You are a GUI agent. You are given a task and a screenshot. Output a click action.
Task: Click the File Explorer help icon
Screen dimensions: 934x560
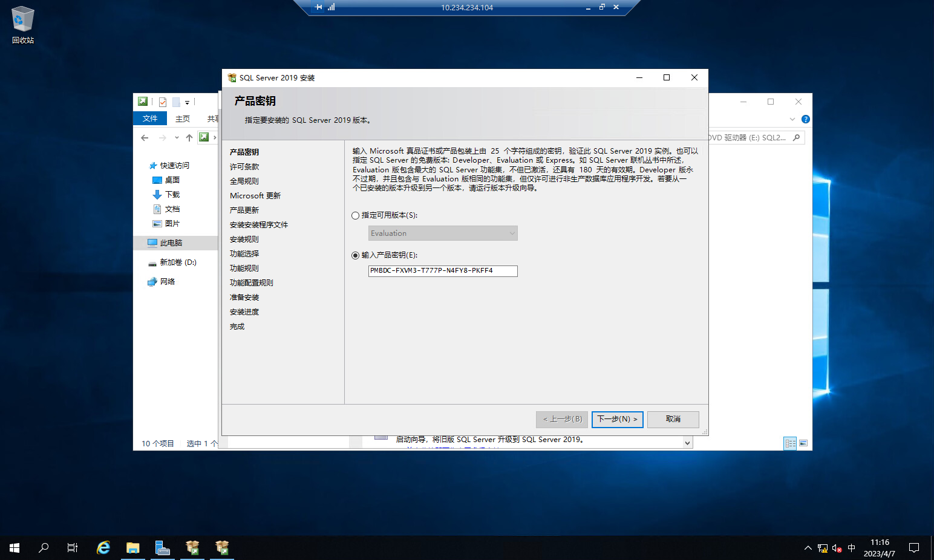pyautogui.click(x=805, y=119)
